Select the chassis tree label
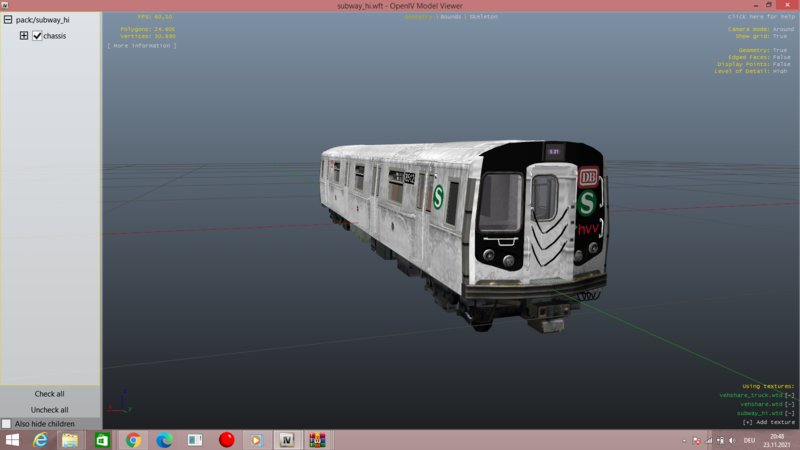 pyautogui.click(x=55, y=36)
